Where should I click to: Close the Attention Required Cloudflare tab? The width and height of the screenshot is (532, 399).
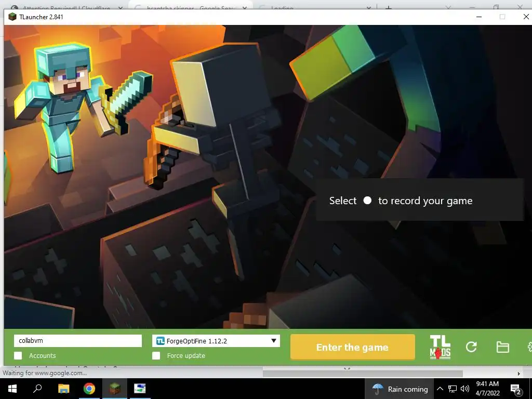pyautogui.click(x=120, y=7)
